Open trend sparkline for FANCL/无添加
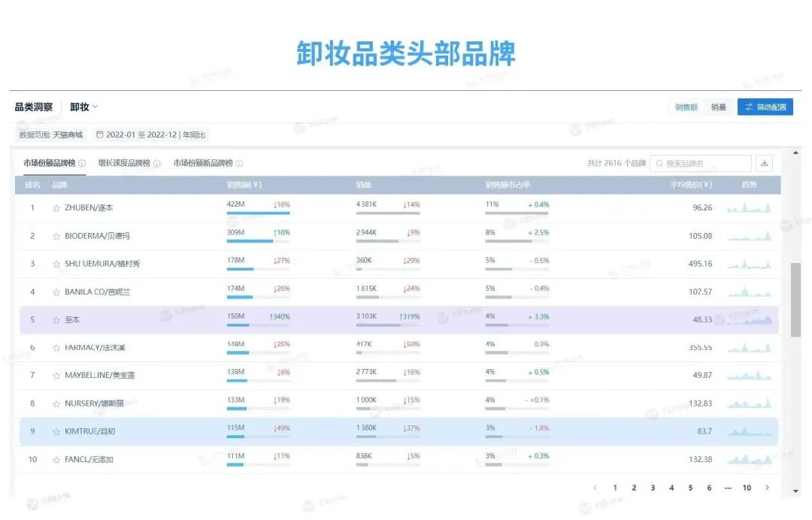 tap(749, 459)
